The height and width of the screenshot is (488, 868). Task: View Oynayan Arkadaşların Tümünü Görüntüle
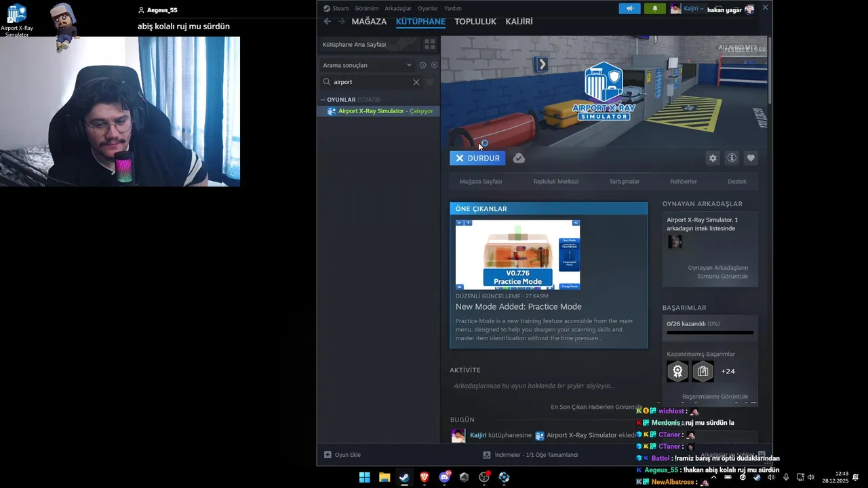(717, 272)
